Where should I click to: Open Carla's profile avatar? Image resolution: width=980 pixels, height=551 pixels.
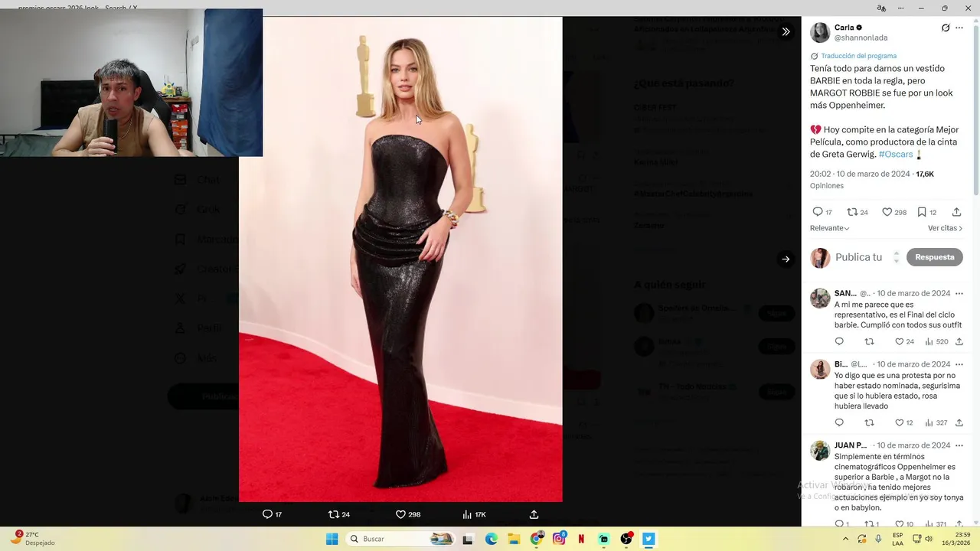click(x=820, y=32)
